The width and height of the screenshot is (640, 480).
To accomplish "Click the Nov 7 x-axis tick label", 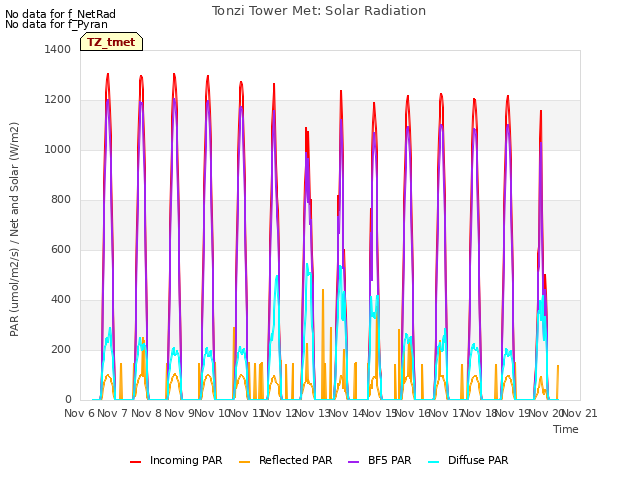I will (113, 413).
